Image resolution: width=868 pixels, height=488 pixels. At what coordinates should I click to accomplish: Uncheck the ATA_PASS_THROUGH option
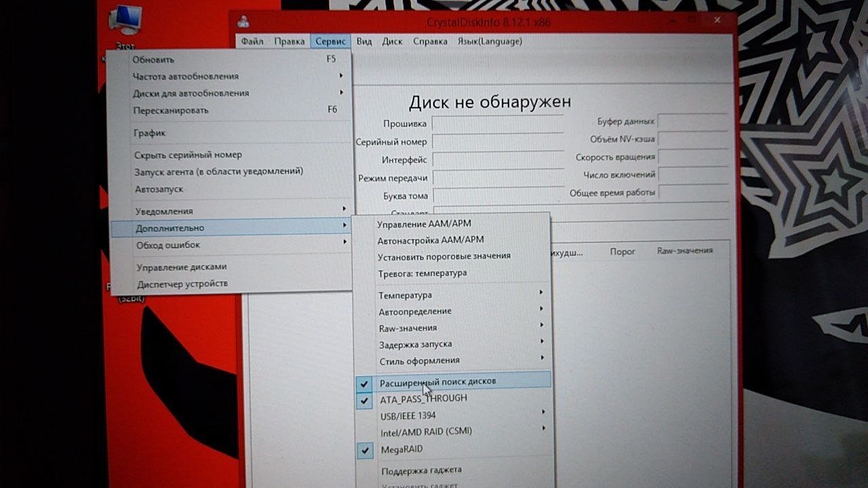[x=454, y=399]
